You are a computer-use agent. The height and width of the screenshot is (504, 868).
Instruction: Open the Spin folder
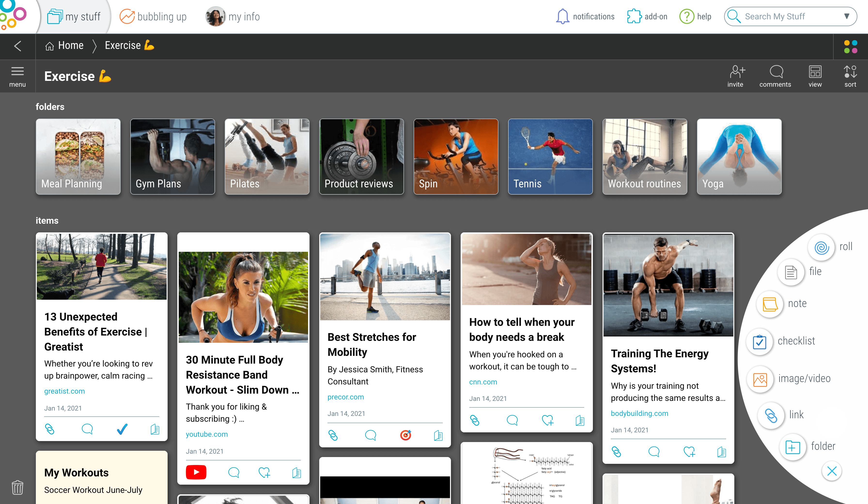[x=456, y=157]
